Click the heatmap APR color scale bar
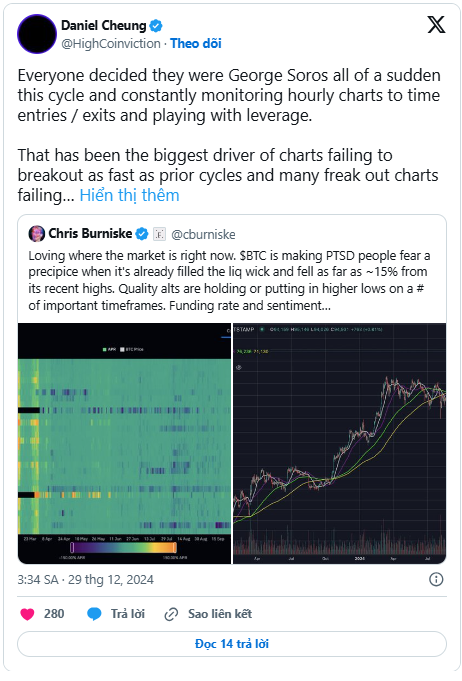The image size is (462, 681). [x=123, y=547]
